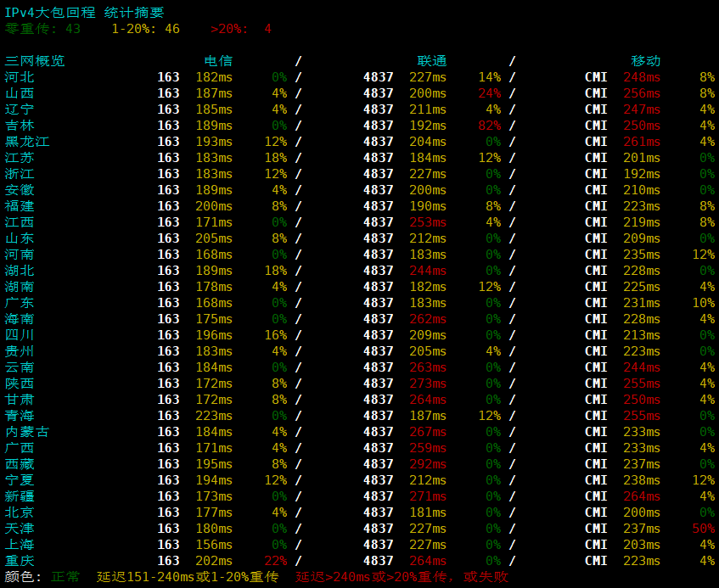Select the province name '福建'
Viewport: 719px width, 588px height.
20,206
